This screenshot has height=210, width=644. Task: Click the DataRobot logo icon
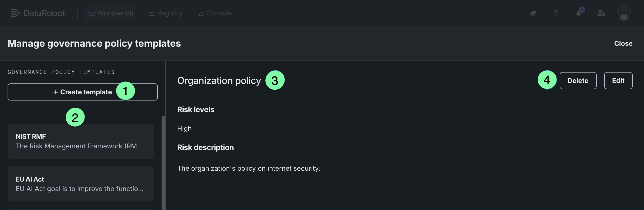[15, 13]
